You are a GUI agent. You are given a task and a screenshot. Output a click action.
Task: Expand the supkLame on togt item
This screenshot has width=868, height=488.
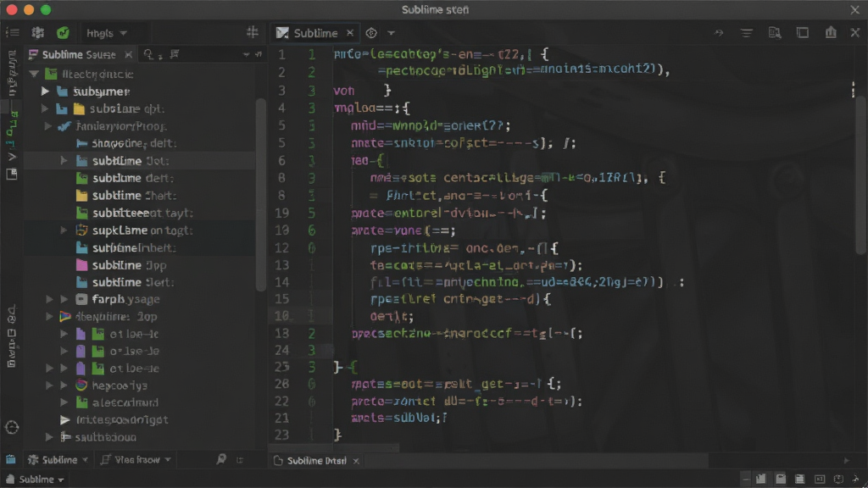coord(64,230)
